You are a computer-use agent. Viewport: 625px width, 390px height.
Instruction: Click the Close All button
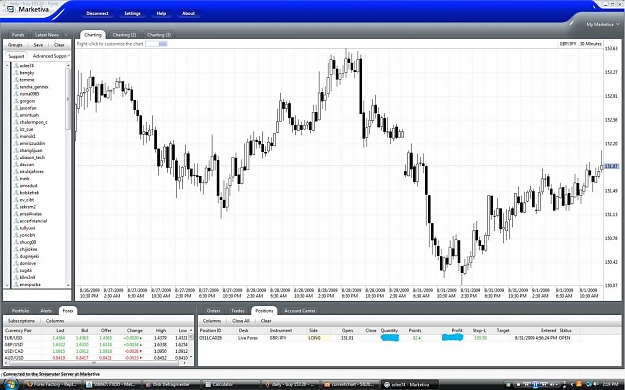[241, 321]
